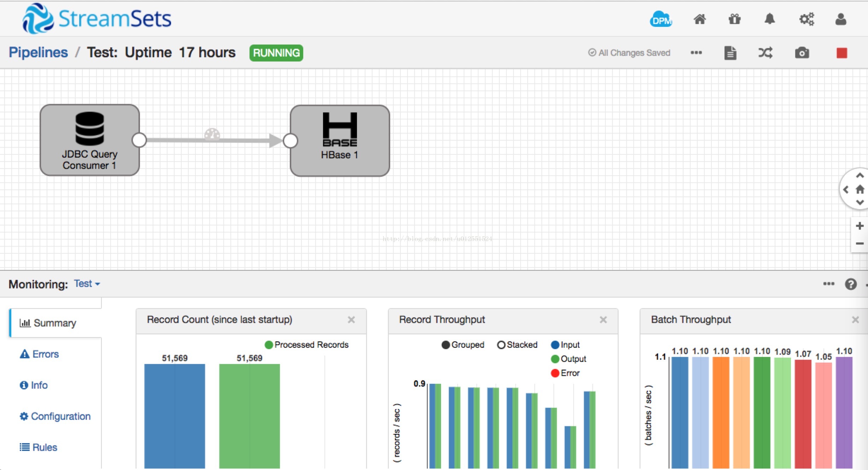Click the blue 51,569 record count bar

pyautogui.click(x=175, y=416)
